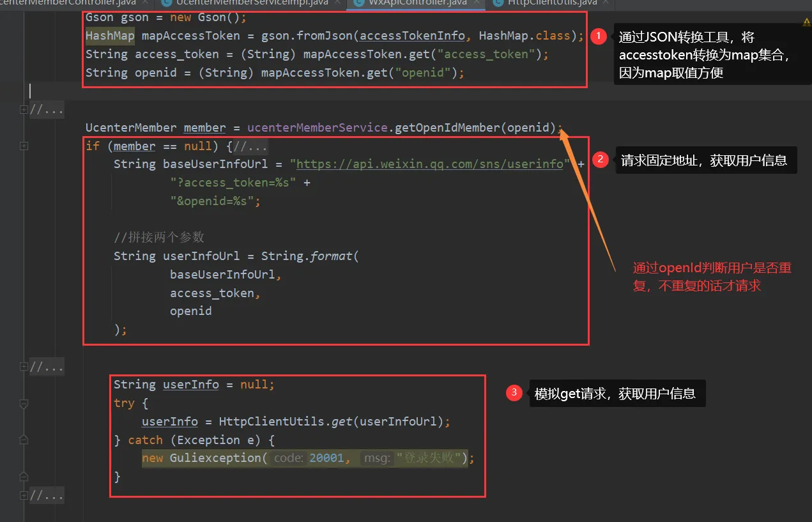Click the catch keyword
Viewport: 812px width, 522px height.
pos(146,440)
